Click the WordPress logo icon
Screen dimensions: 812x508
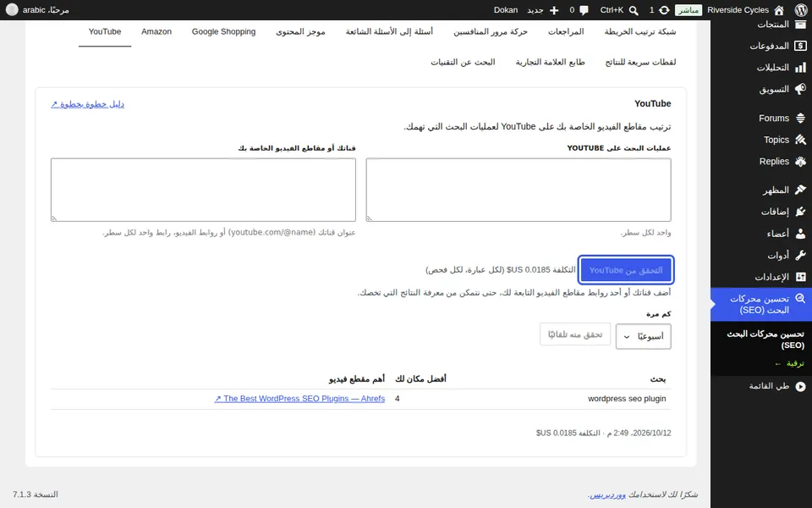point(800,10)
